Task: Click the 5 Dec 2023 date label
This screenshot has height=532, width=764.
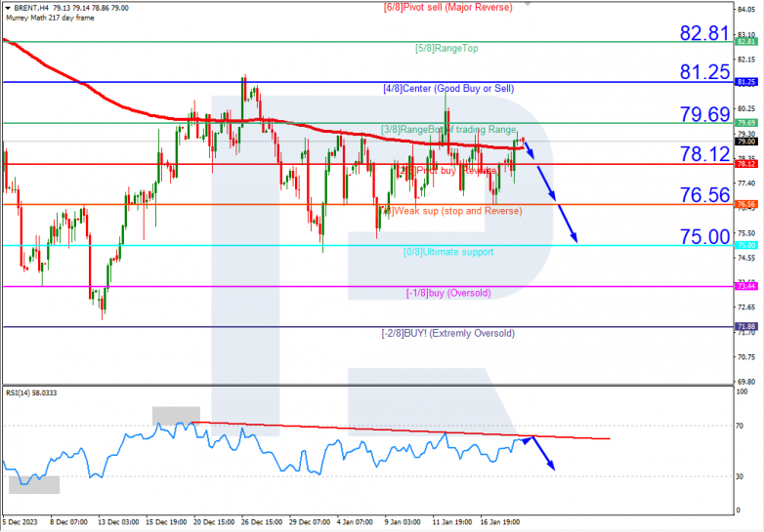Action: pyautogui.click(x=20, y=522)
